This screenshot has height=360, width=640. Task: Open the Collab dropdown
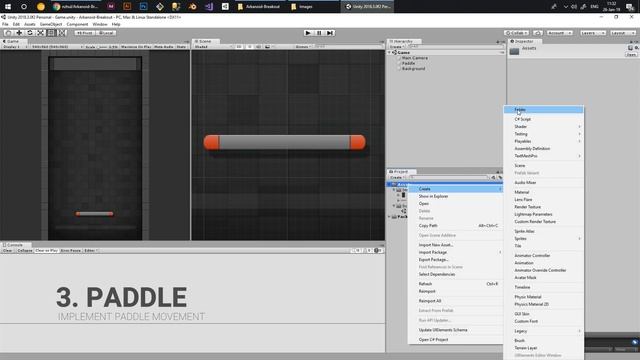click(x=517, y=33)
